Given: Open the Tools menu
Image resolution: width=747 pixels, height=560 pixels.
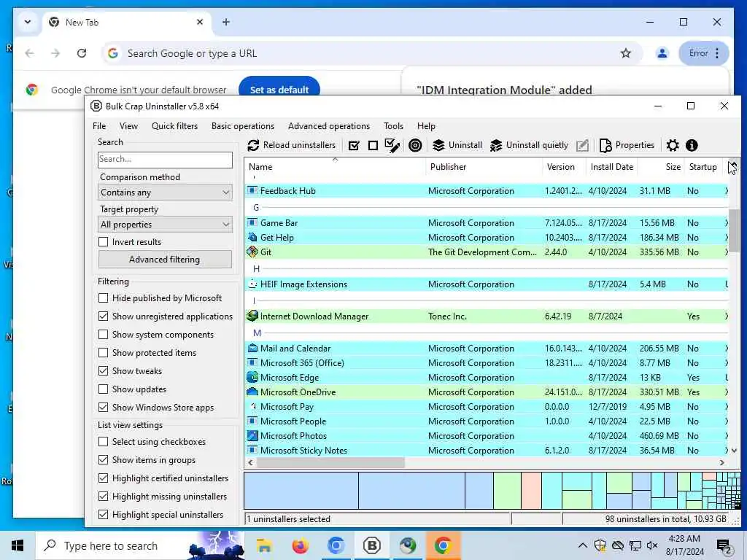Looking at the screenshot, I should [x=393, y=126].
